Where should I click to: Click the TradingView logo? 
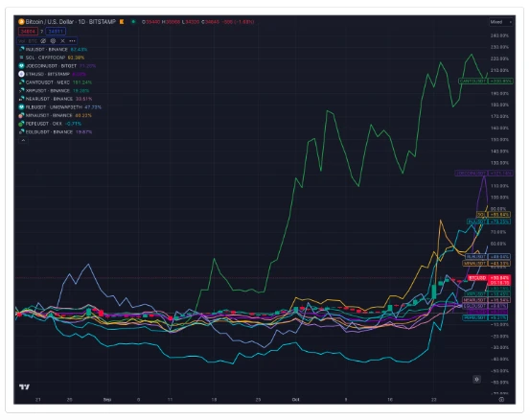pyautogui.click(x=24, y=386)
